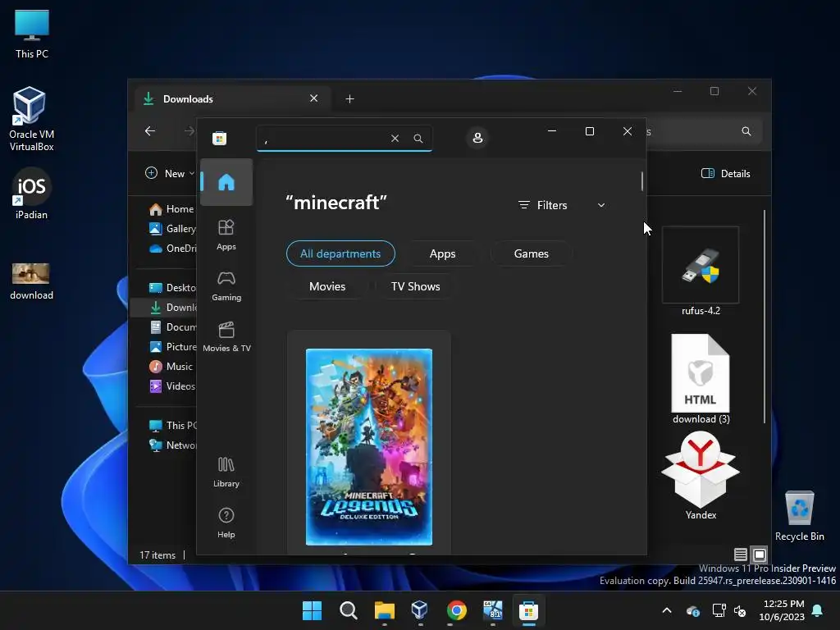Open the Apps section in Store sidebar
The image size is (840, 630).
point(226,235)
